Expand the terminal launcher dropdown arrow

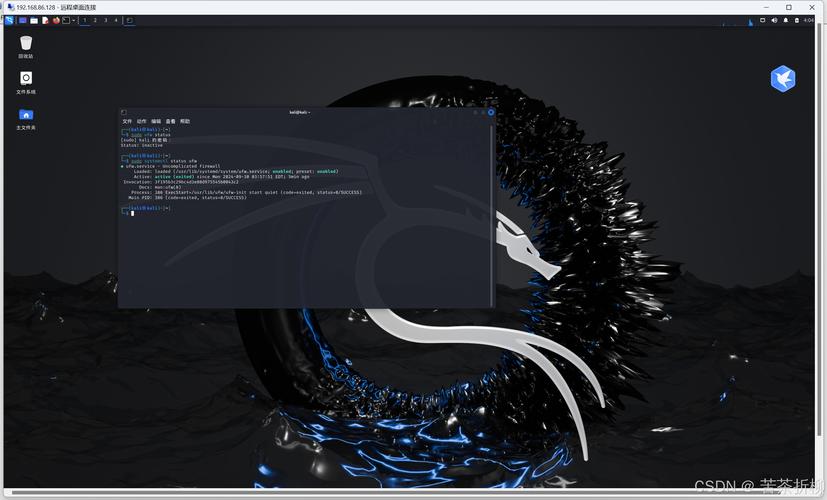pyautogui.click(x=74, y=20)
